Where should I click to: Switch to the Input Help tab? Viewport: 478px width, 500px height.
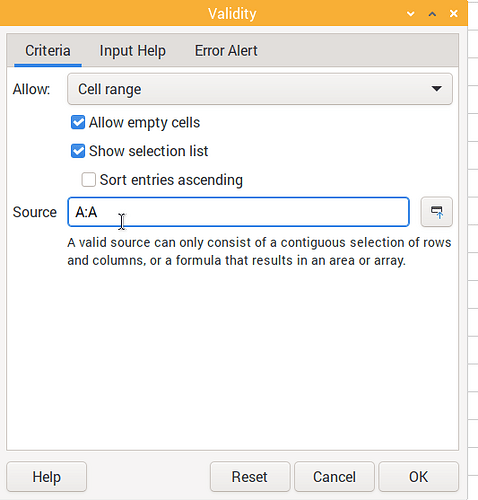pos(132,51)
